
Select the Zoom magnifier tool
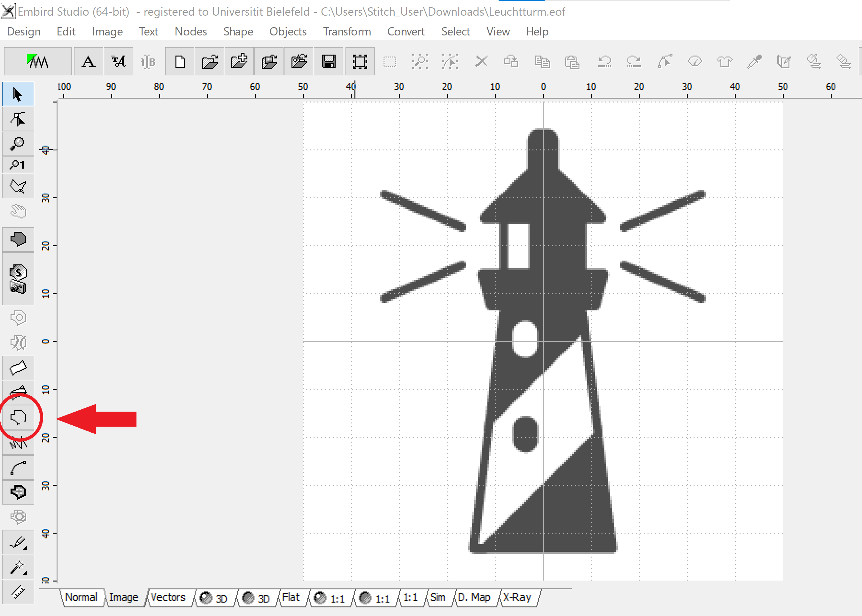tap(18, 144)
